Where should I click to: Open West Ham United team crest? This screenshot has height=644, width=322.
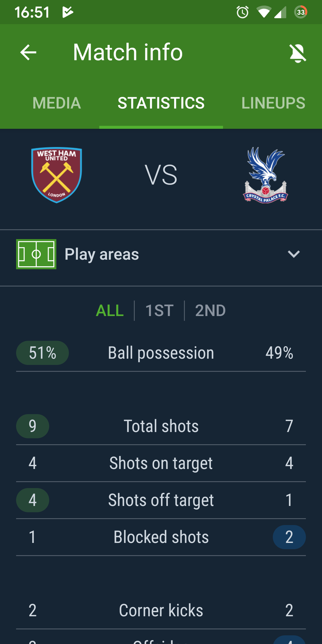pyautogui.click(x=57, y=175)
